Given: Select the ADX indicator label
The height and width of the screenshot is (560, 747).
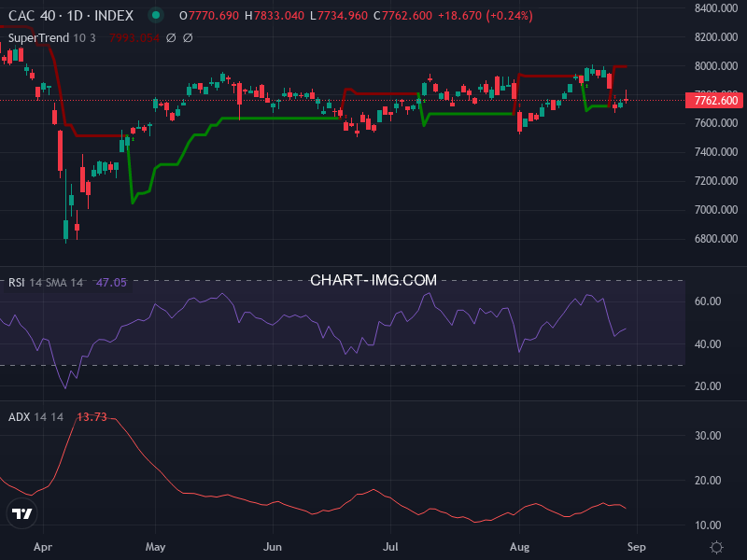Looking at the screenshot, I should [x=19, y=416].
